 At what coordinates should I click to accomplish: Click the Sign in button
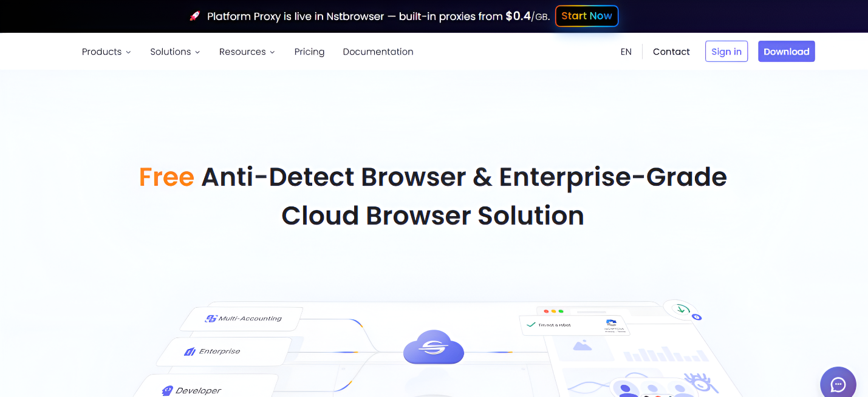point(726,52)
